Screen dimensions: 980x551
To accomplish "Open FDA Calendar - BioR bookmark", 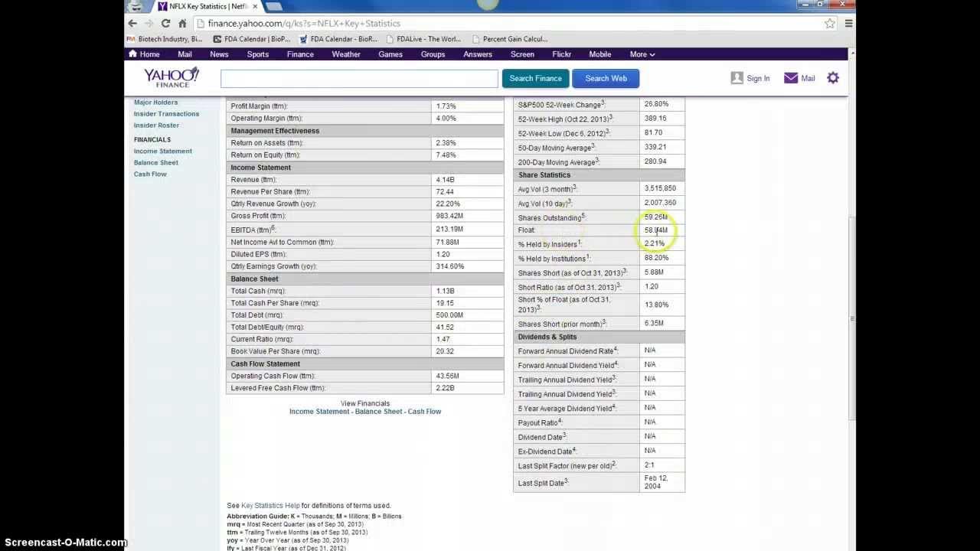I will (x=338, y=39).
